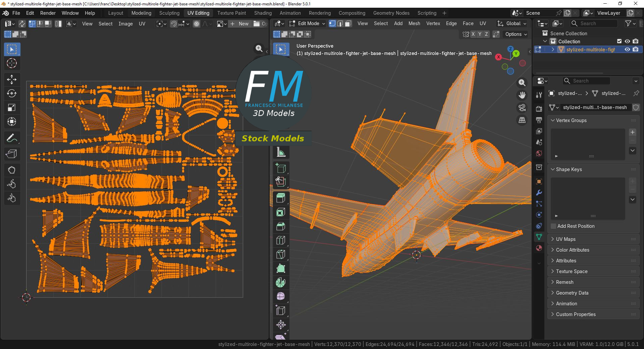Select the Knife tool

[x=281, y=254]
